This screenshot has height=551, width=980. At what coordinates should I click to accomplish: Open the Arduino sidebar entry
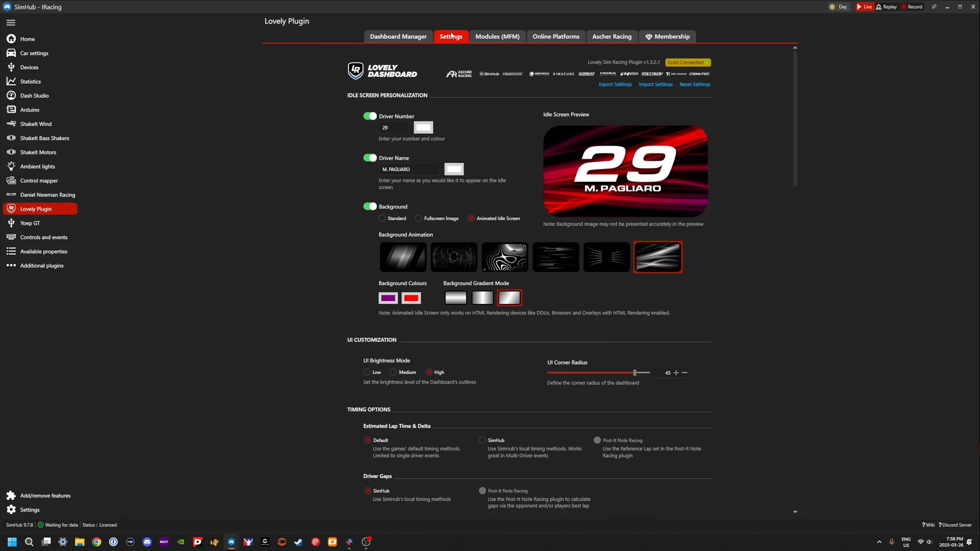(30, 110)
